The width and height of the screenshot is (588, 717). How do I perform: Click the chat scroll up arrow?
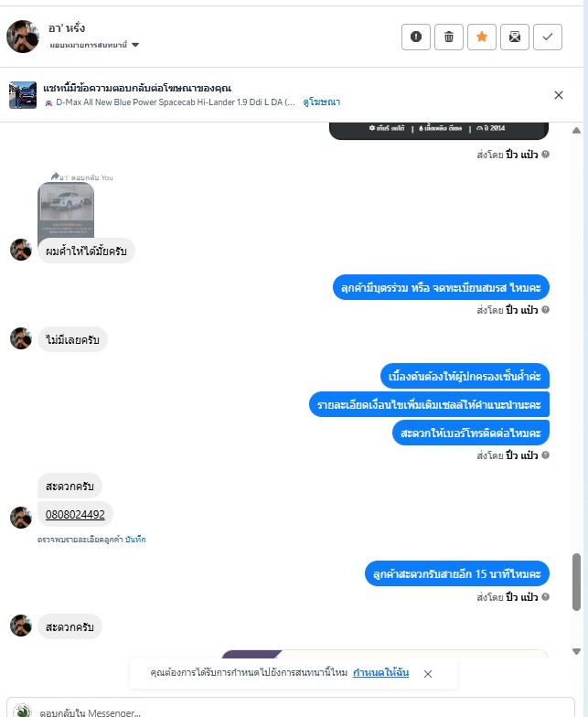[576, 130]
